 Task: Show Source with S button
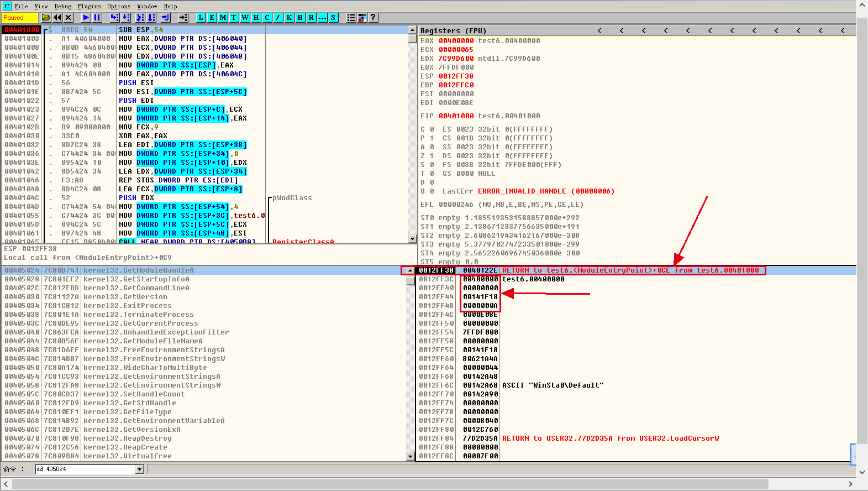click(334, 18)
